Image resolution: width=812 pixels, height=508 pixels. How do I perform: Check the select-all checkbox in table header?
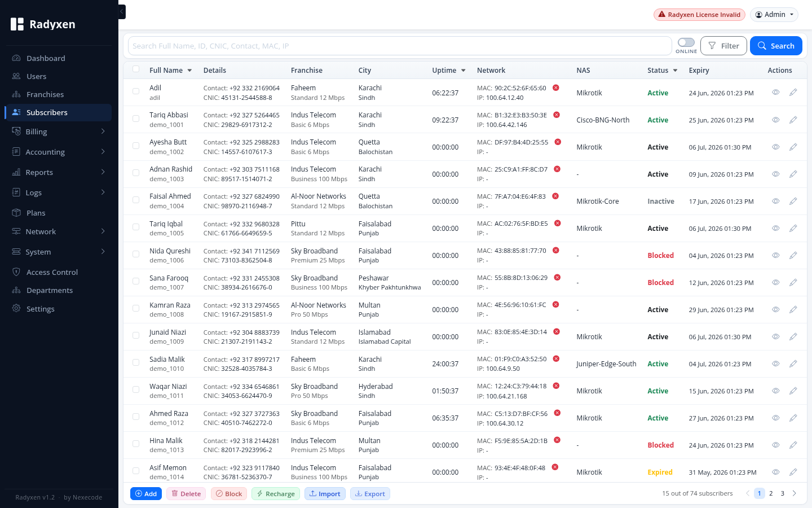click(136, 69)
